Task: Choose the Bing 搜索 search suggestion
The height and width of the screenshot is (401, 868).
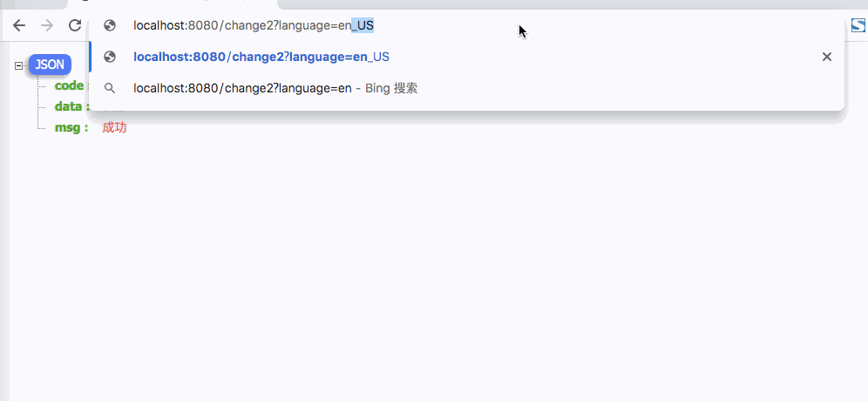Action: point(466,88)
